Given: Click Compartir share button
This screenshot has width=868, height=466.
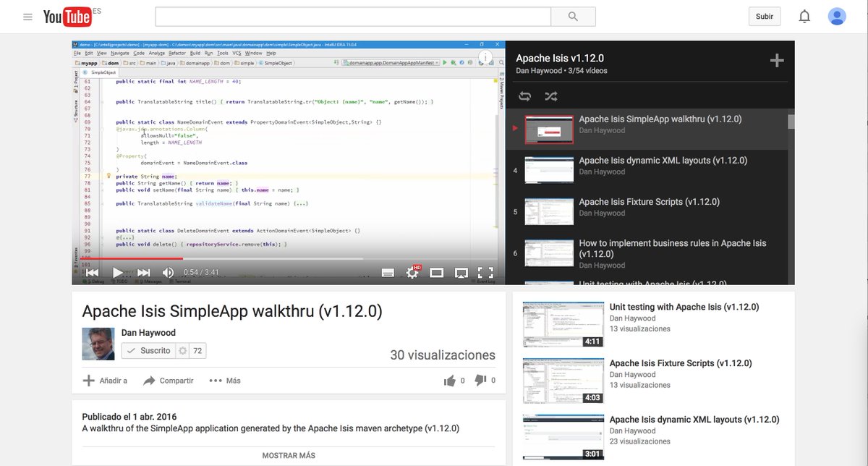Looking at the screenshot, I should coord(169,381).
